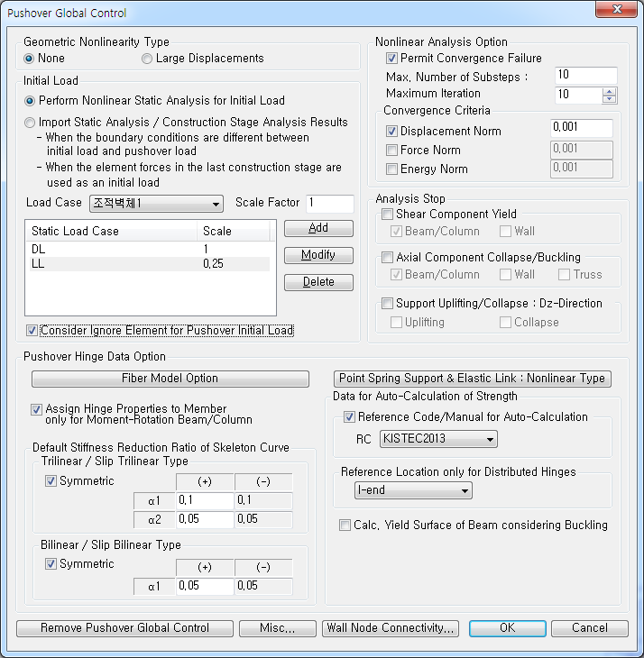Image resolution: width=644 pixels, height=658 pixels.
Task: Toggle Support Uplifting/Collapse Dz-Direction checkbox
Action: [388, 304]
